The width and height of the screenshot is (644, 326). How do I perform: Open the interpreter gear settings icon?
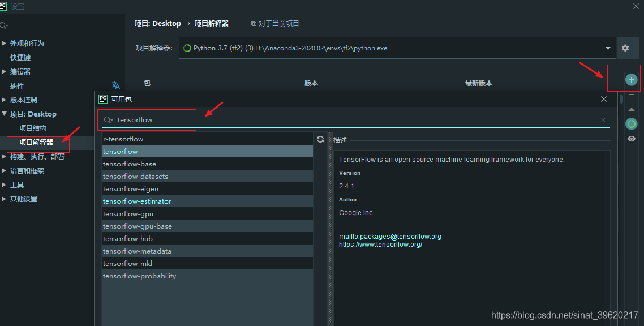tap(625, 48)
